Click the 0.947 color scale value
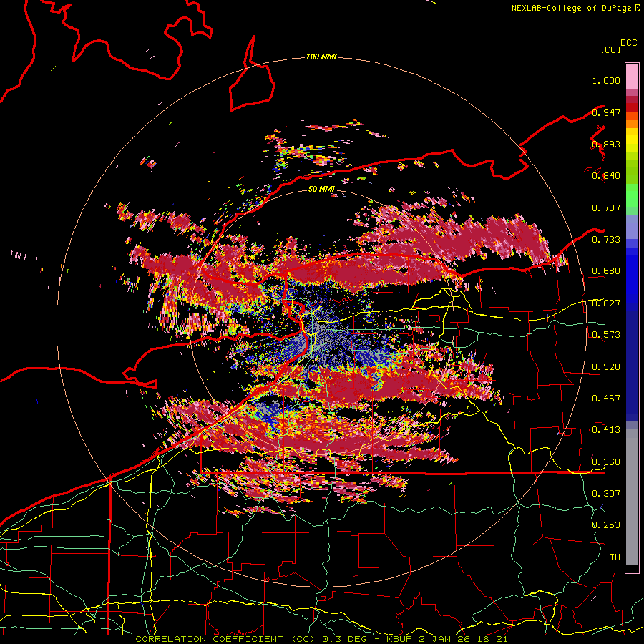Image resolution: width=644 pixels, height=644 pixels. [606, 112]
